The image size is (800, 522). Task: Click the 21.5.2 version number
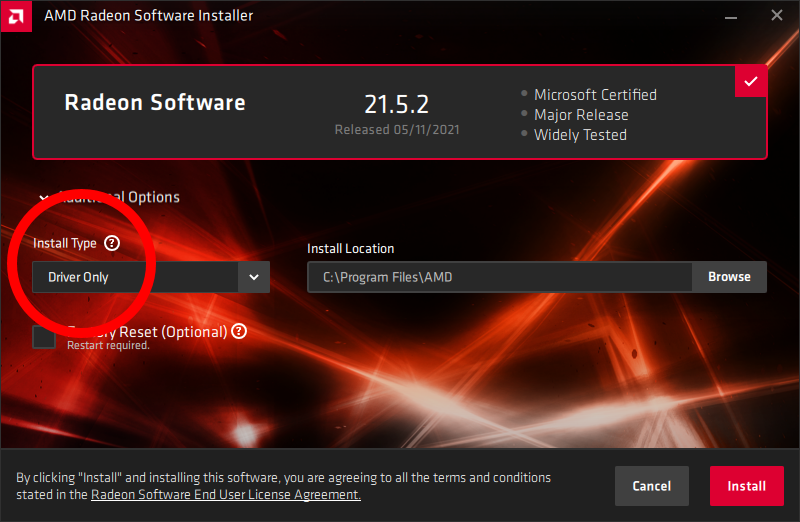pos(397,105)
